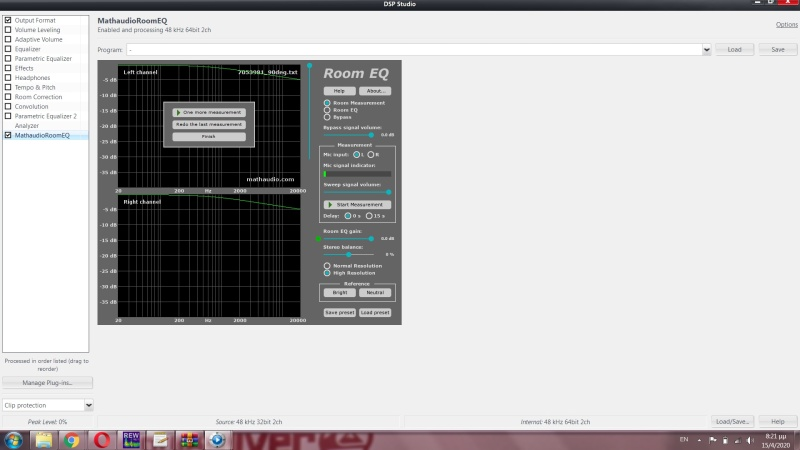The image size is (800, 450).
Task: Open Windows Explorer folder icon
Action: (x=44, y=439)
